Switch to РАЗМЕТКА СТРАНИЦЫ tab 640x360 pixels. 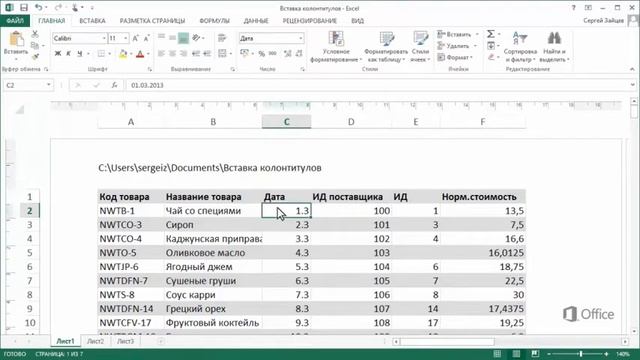point(152,20)
